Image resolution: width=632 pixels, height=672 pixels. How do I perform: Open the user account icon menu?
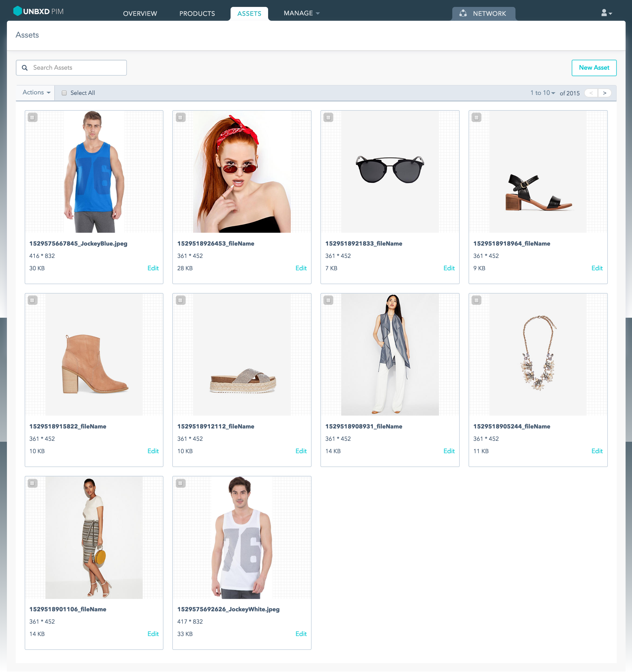click(x=606, y=13)
